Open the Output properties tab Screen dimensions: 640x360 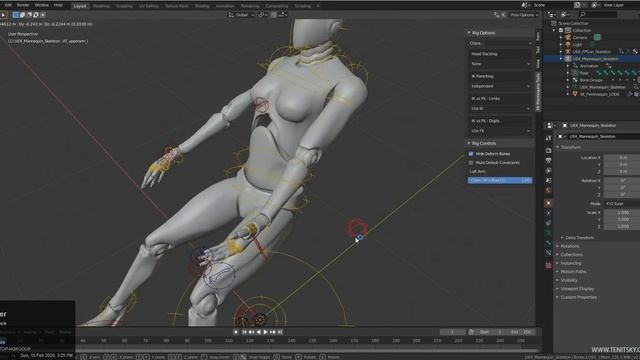click(549, 160)
